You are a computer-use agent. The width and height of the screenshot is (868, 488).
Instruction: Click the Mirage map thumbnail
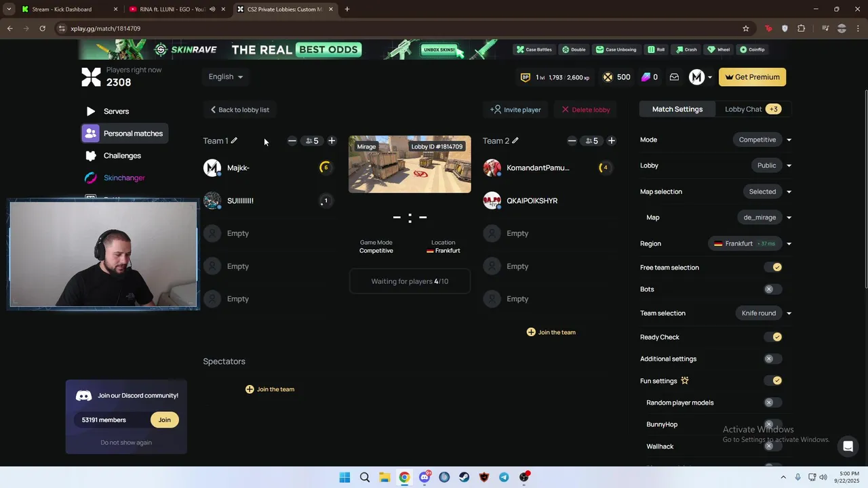[x=410, y=164]
